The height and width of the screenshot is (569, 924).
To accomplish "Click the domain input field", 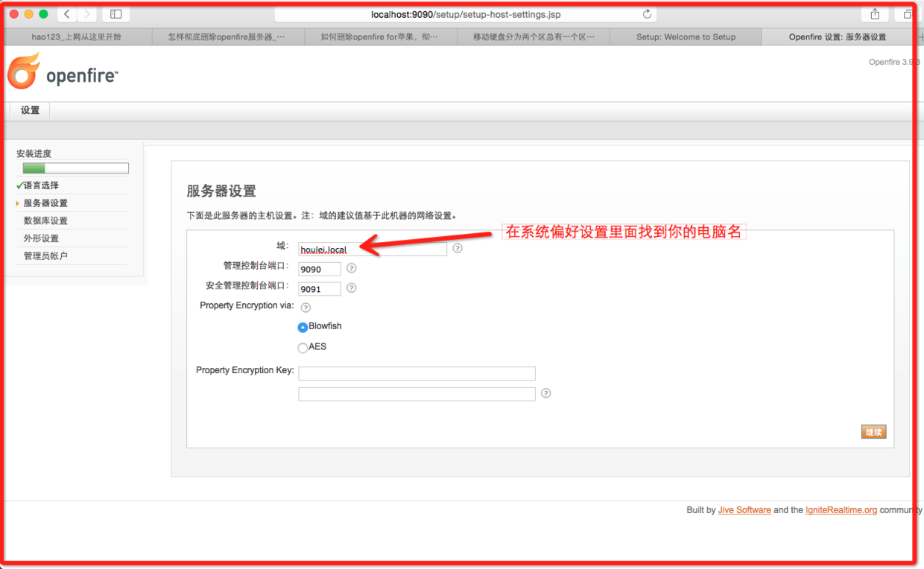I will (372, 249).
